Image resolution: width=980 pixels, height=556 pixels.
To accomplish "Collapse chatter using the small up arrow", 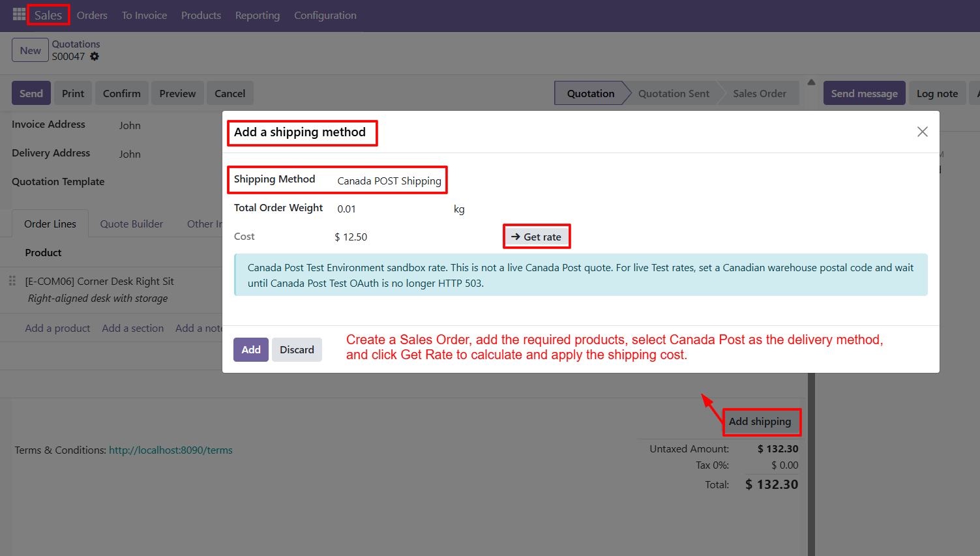I will point(811,82).
